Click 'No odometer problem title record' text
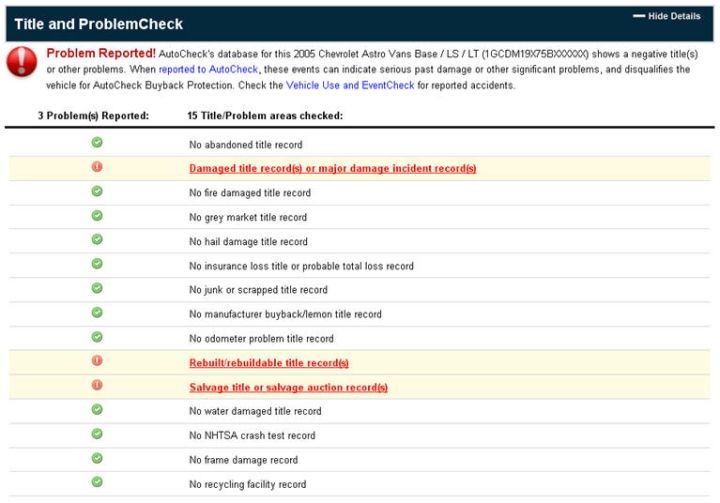The image size is (720, 503). click(261, 339)
